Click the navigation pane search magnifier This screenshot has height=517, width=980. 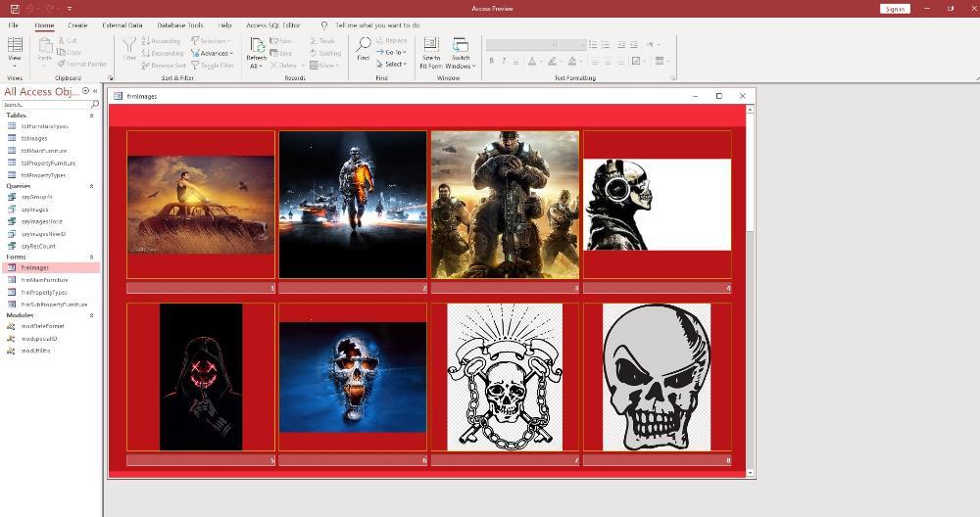point(95,104)
